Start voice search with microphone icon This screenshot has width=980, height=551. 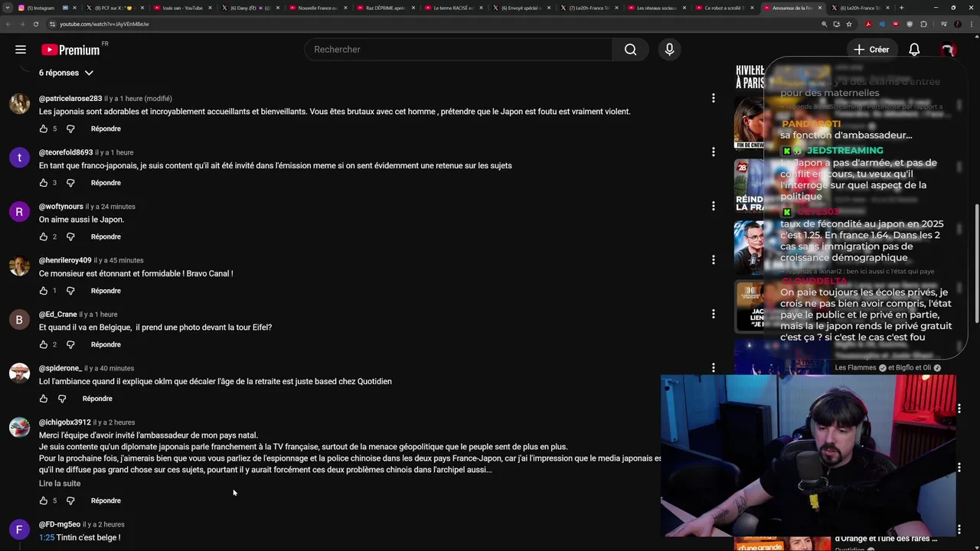[669, 50]
